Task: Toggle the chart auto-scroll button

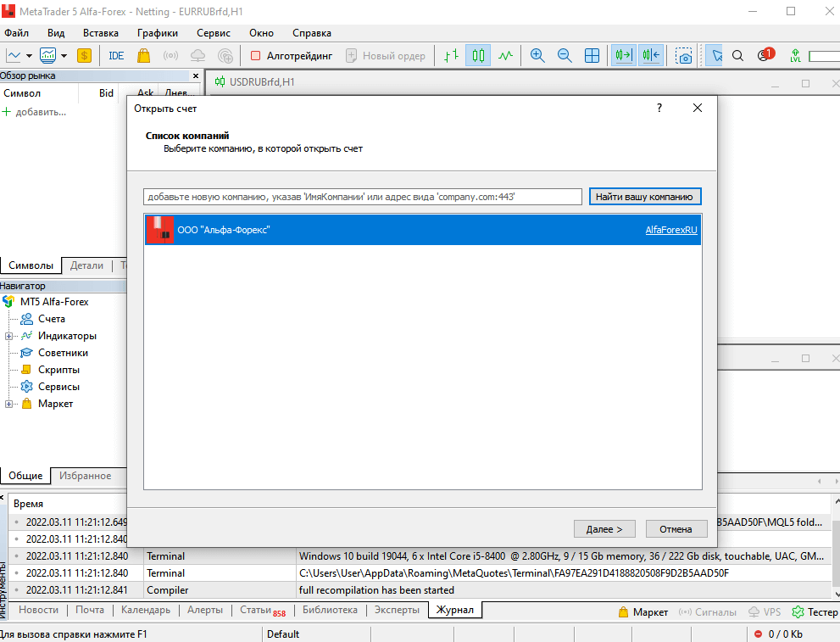Action: (624, 56)
